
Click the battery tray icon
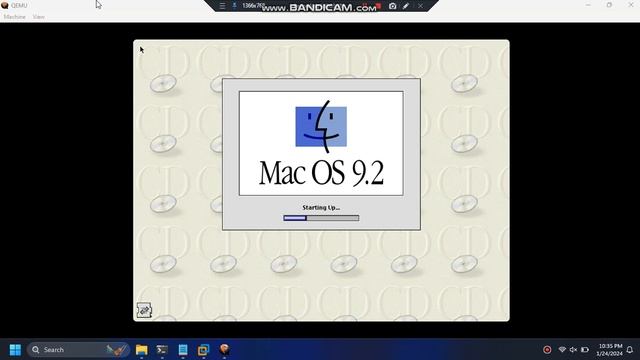tap(585, 350)
